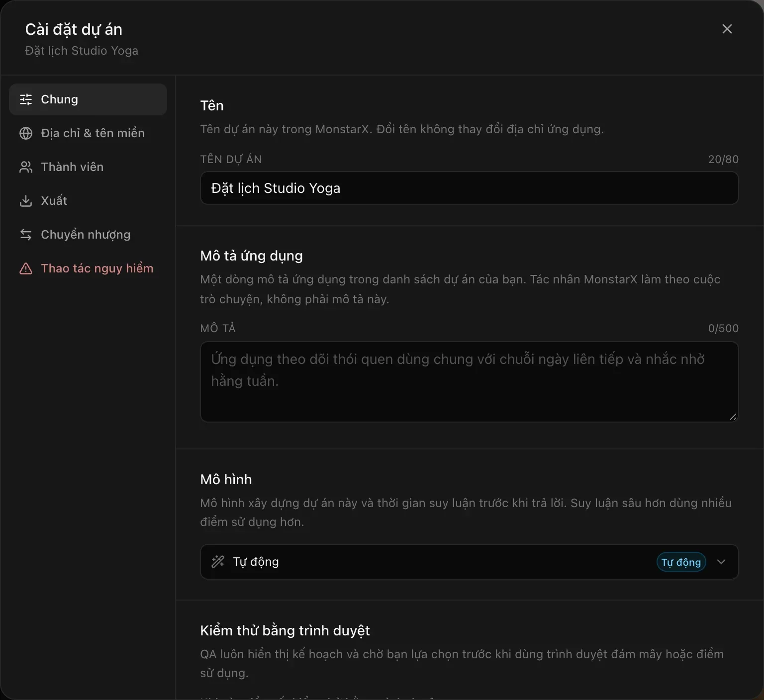
Task: Click the Đặt lịch Studio Yoga subtitle
Action: click(82, 51)
